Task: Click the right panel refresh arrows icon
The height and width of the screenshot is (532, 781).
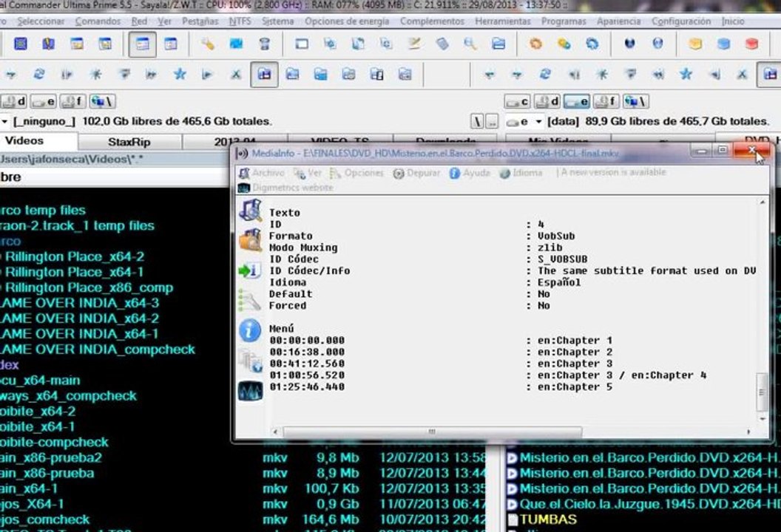Action: pyautogui.click(x=545, y=75)
